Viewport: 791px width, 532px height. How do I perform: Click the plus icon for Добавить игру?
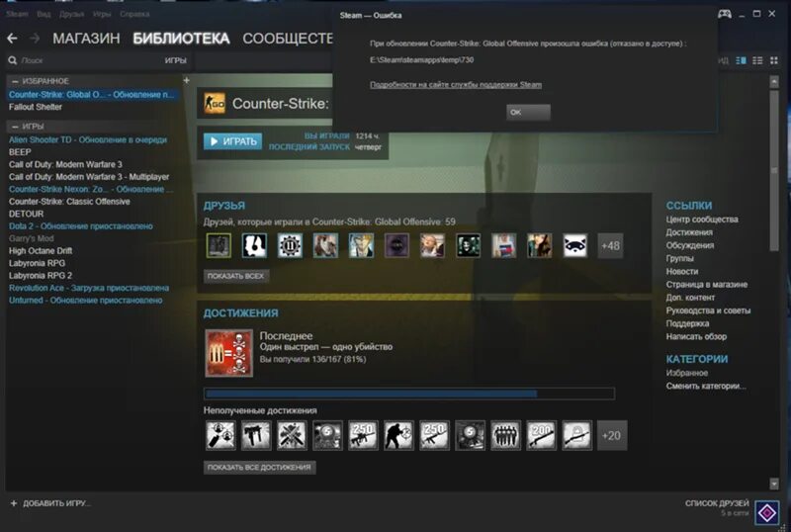(x=14, y=503)
